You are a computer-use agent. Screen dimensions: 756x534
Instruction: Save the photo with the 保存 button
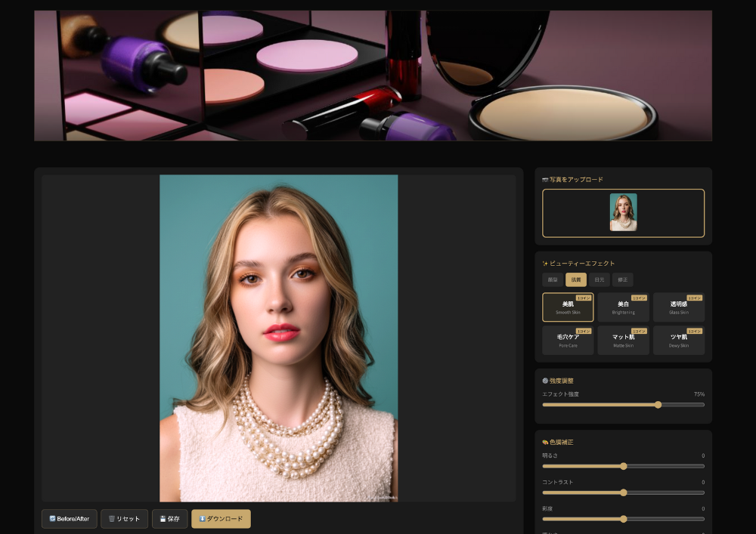click(x=169, y=519)
